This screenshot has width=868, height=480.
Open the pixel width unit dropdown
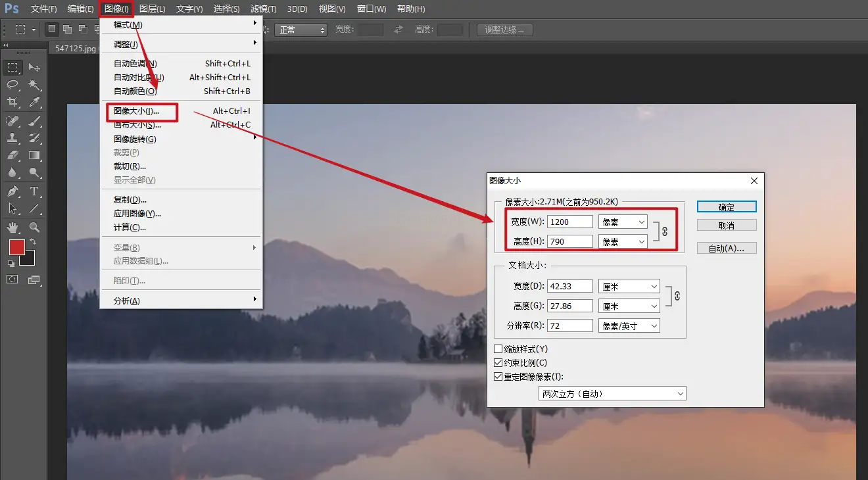623,222
